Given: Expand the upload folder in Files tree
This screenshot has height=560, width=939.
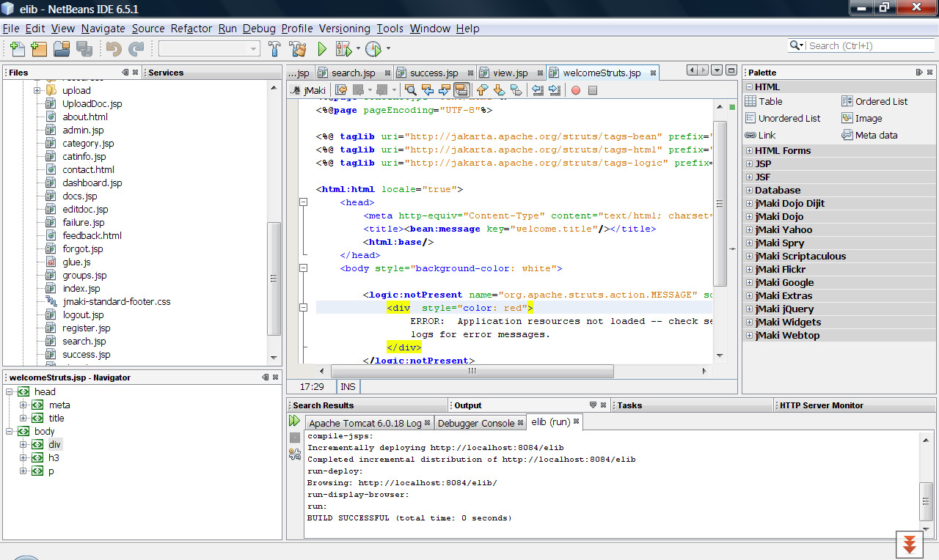Looking at the screenshot, I should tap(37, 91).
